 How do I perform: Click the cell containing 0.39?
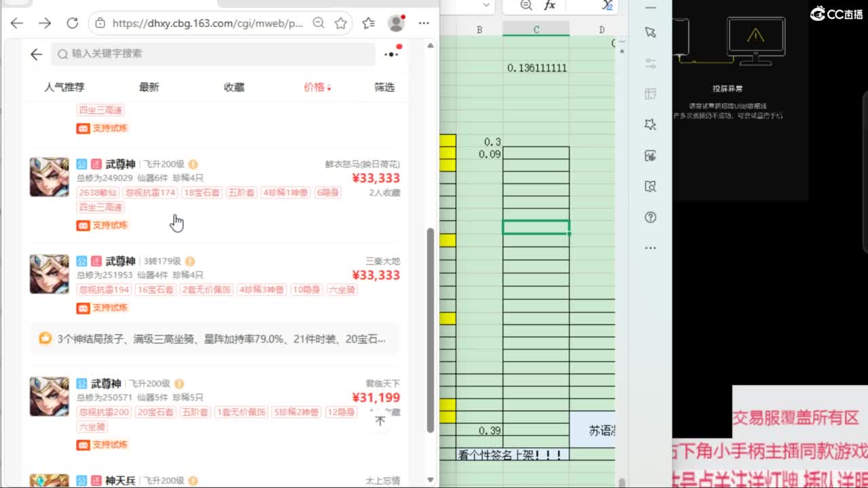pyautogui.click(x=479, y=430)
